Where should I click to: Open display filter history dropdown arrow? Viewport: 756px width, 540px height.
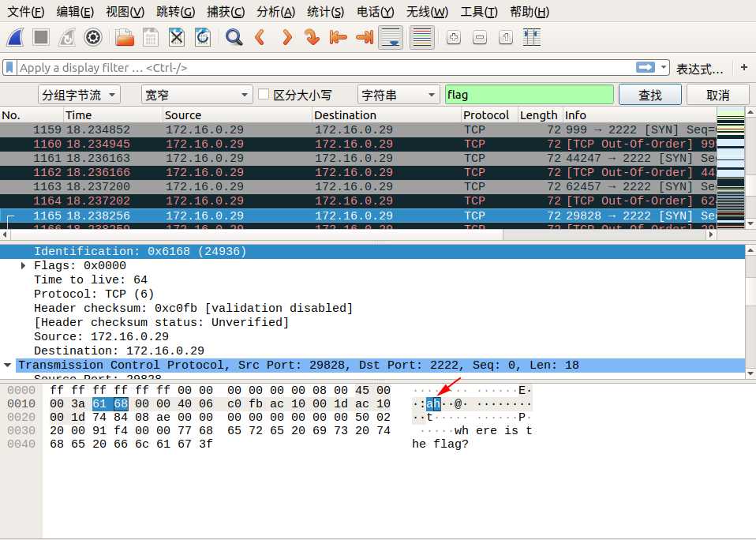pos(664,68)
